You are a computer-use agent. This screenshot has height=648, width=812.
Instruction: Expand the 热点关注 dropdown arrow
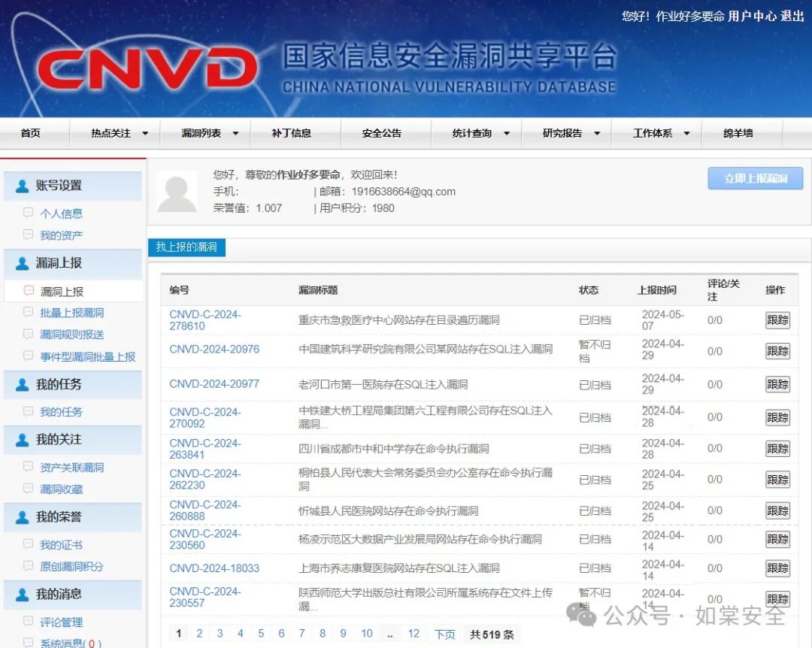pyautogui.click(x=146, y=134)
